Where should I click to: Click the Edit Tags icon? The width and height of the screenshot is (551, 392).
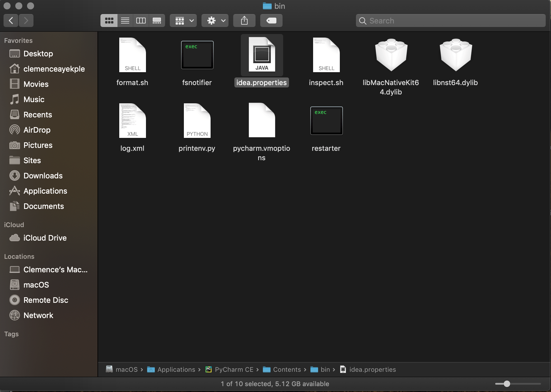pos(271,21)
